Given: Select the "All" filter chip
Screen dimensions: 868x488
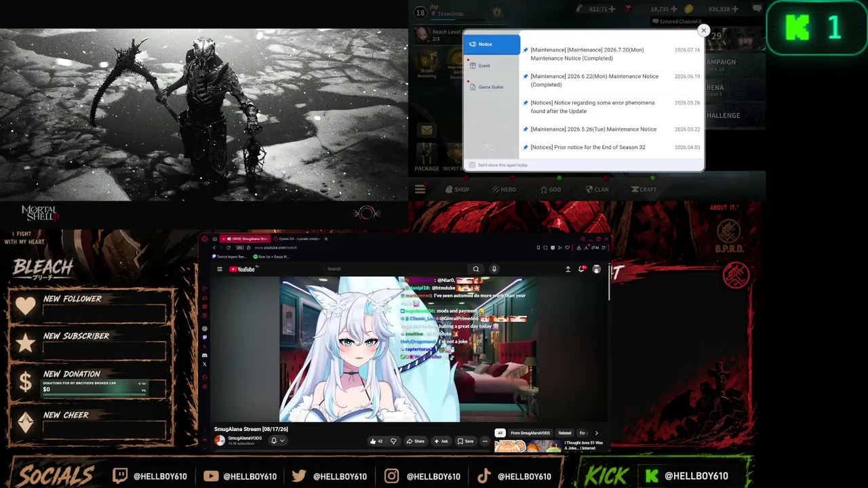Looking at the screenshot, I should point(500,433).
